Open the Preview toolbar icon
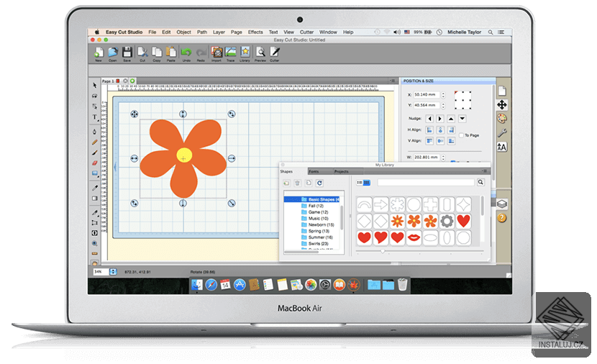597x364 pixels. 260,53
